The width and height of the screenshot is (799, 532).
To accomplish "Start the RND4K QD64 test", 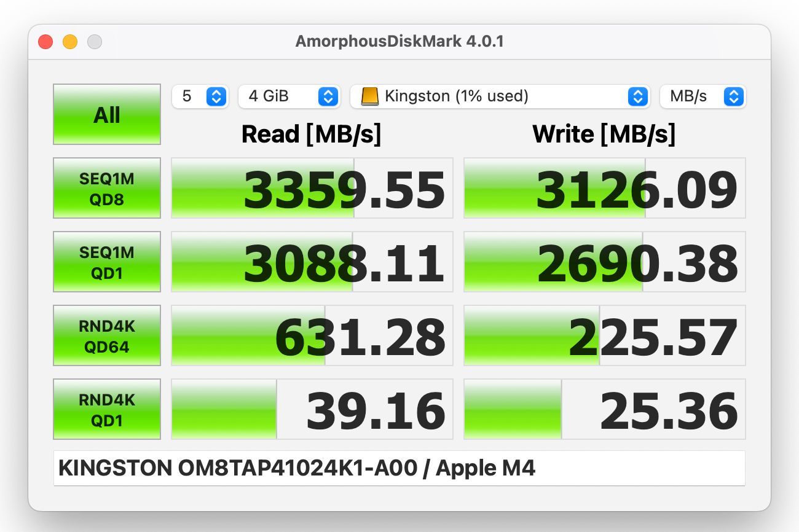I will tap(107, 335).
